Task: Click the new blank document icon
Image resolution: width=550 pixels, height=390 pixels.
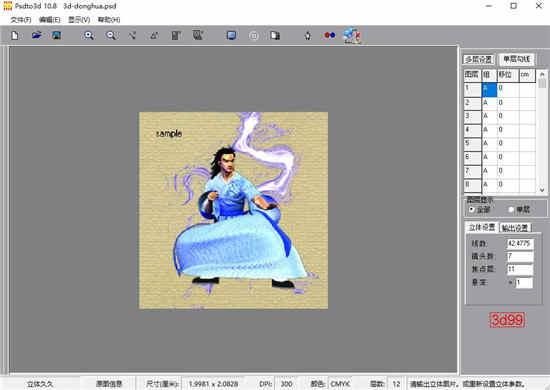Action: [x=15, y=35]
